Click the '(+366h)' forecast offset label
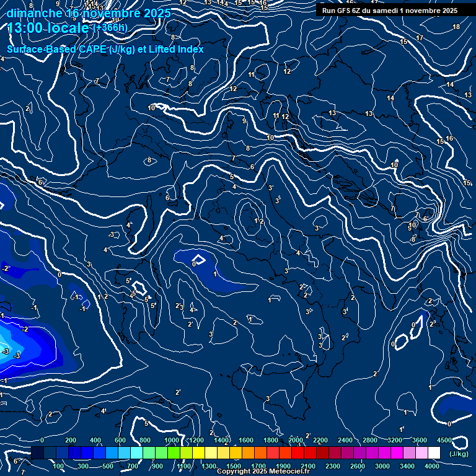The width and height of the screenshot is (476, 476). tap(110, 28)
